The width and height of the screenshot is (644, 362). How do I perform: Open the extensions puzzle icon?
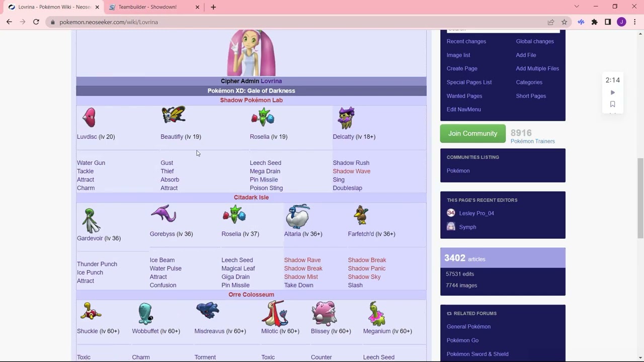(x=595, y=22)
